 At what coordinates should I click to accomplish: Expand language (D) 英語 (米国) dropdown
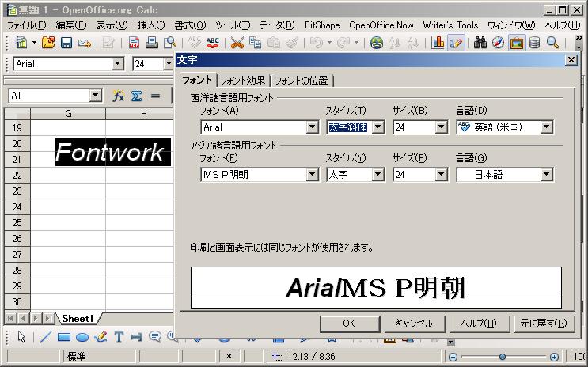(x=546, y=127)
